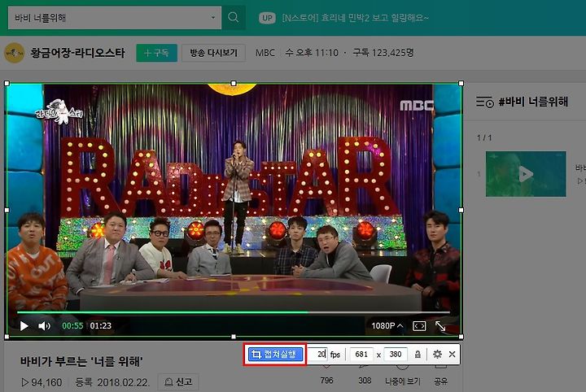Image resolution: width=586 pixels, height=392 pixels.
Task: Click the 황금어장-라디오스타 channel logo
Action: (14, 53)
